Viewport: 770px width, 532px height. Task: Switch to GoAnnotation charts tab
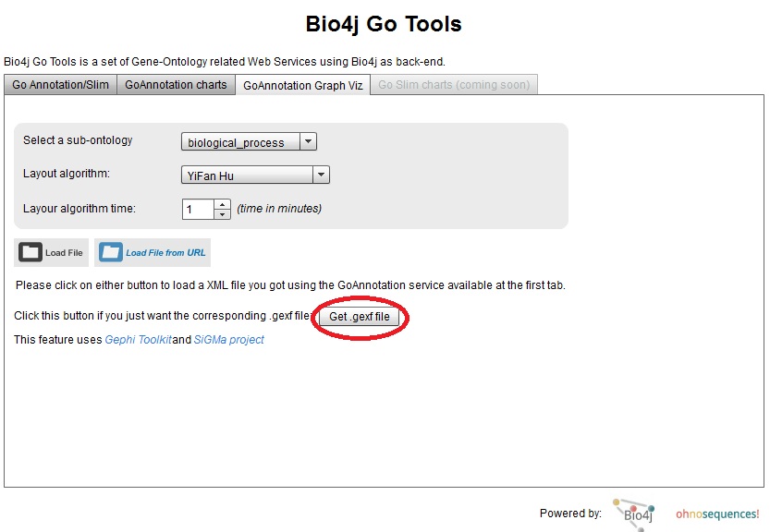(176, 84)
